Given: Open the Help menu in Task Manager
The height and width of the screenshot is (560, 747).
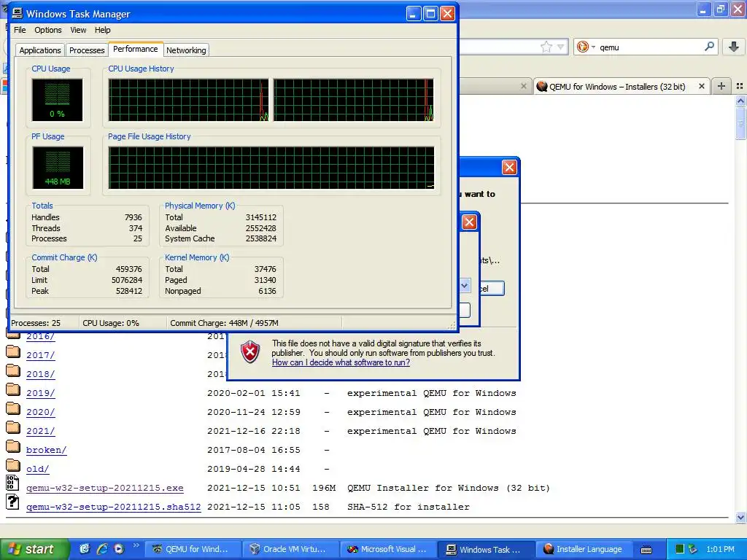Looking at the screenshot, I should pos(102,30).
